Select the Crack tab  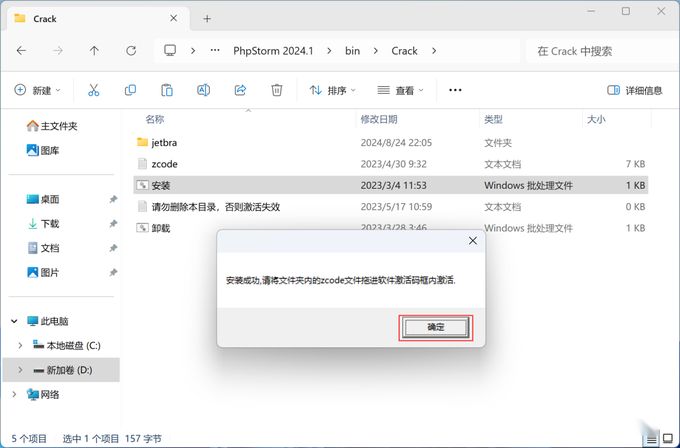[x=98, y=19]
